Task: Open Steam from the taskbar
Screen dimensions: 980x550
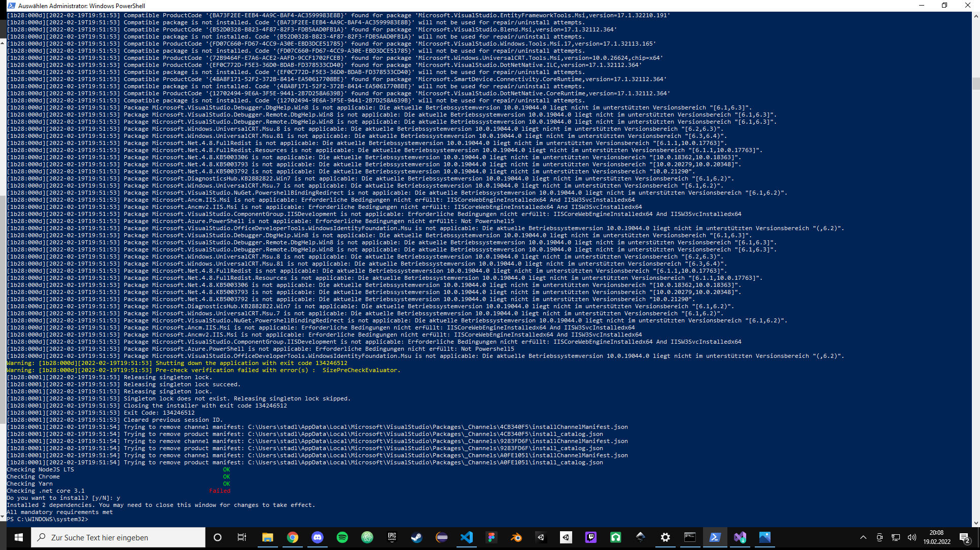Action: [x=416, y=537]
